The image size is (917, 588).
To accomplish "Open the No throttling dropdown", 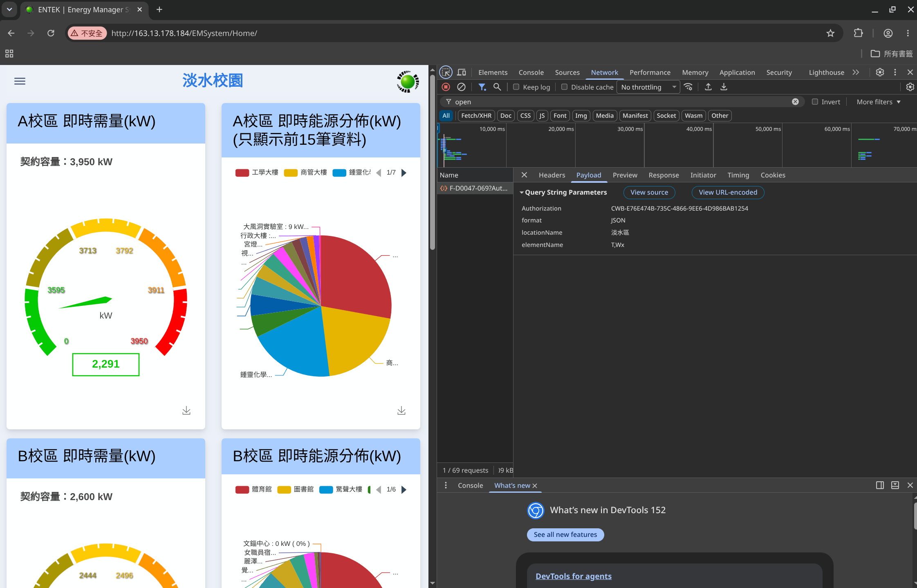I will 648,87.
